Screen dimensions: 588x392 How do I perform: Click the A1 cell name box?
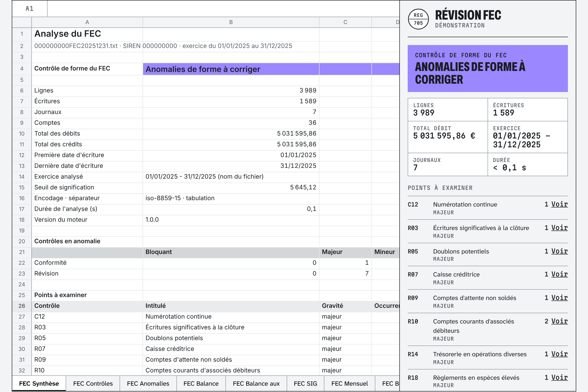pos(30,9)
